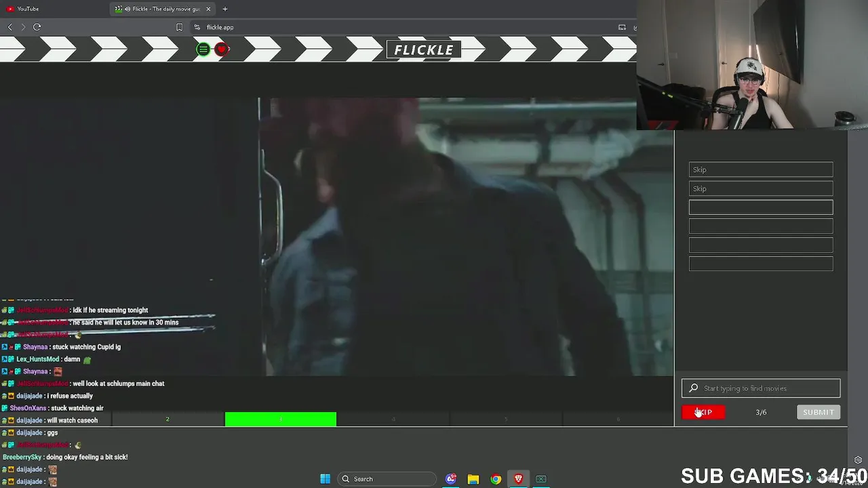This screenshot has width=868, height=488.
Task: Select the Flickle daily movie tab
Action: 163,9
